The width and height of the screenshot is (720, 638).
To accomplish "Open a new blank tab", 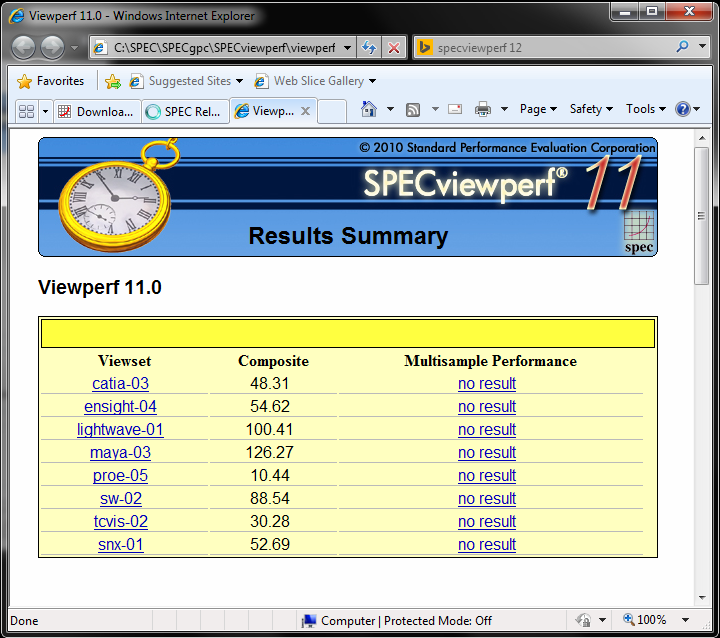I will [332, 112].
